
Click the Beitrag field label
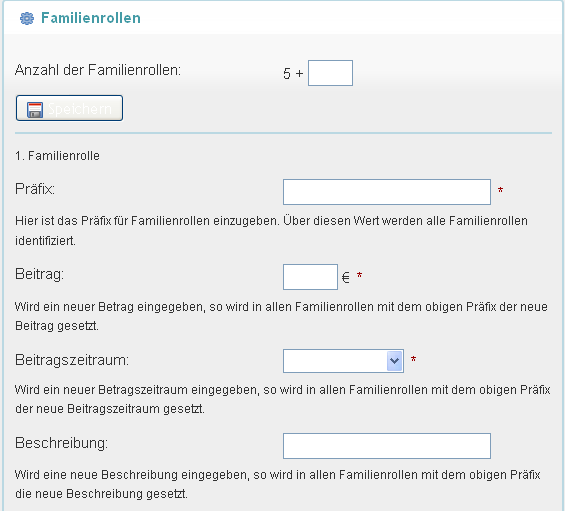tap(39, 274)
